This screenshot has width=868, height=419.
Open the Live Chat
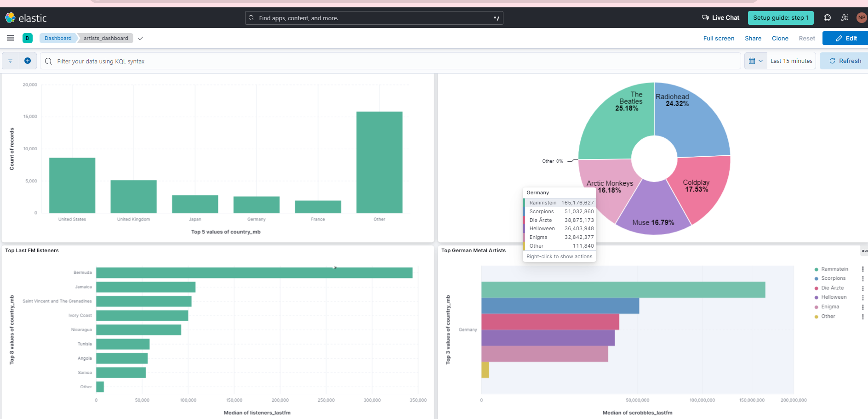(x=720, y=18)
